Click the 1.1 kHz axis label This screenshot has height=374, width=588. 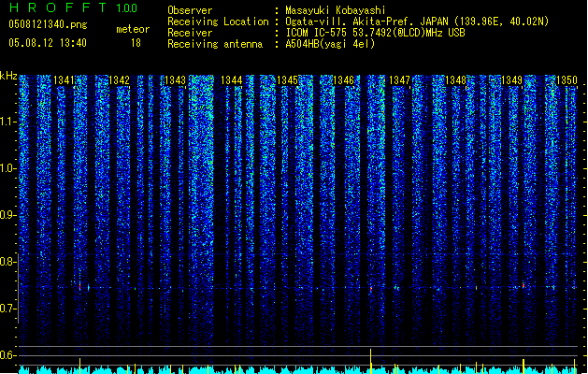pos(8,122)
